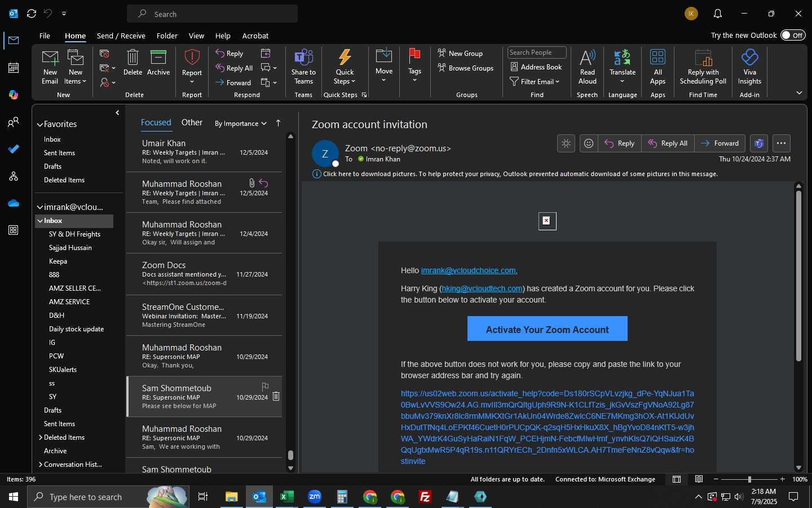The image size is (812, 508).
Task: Open Address Book
Action: coord(536,67)
